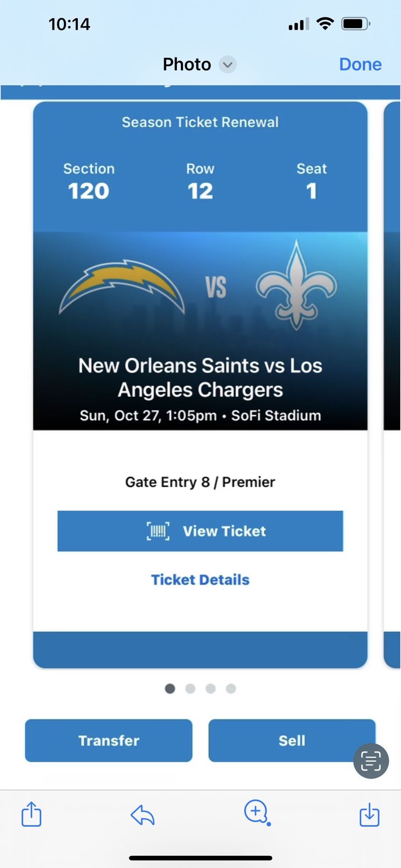The image size is (401, 868).
Task: Select the third page indicator dot
Action: [x=211, y=689]
